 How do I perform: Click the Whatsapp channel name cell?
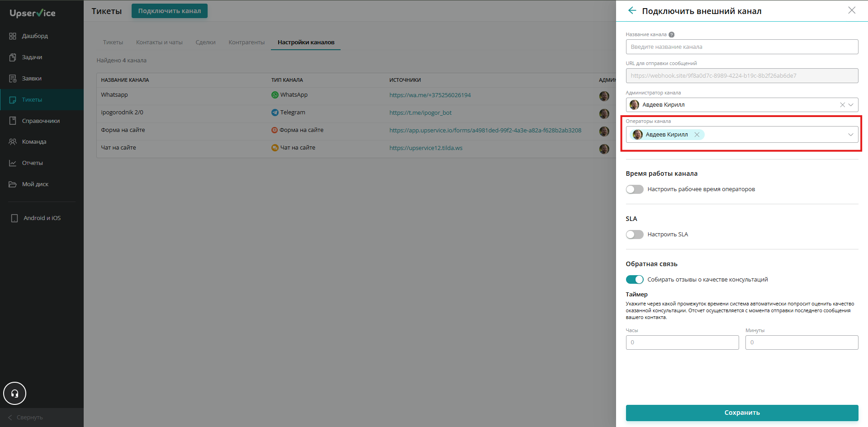point(114,95)
